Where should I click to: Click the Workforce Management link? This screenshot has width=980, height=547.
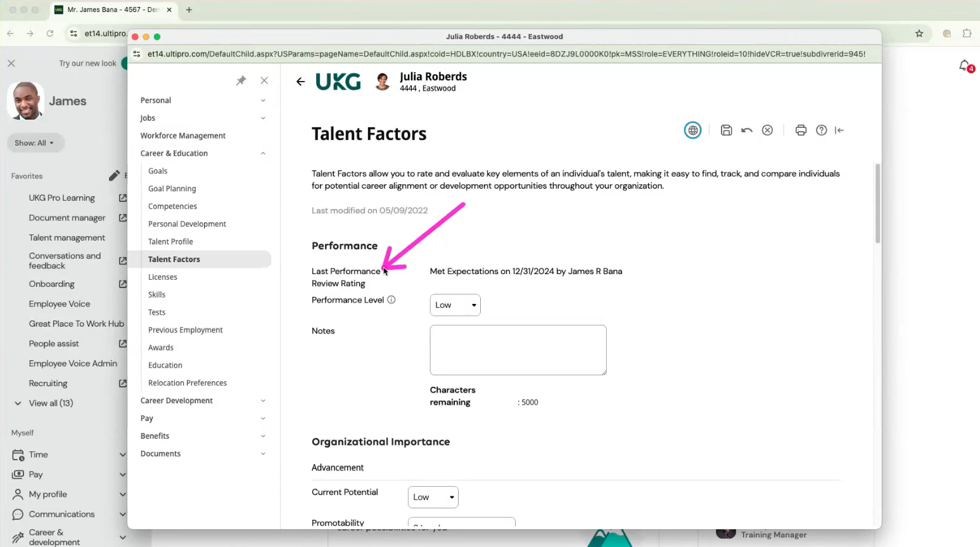coord(183,135)
